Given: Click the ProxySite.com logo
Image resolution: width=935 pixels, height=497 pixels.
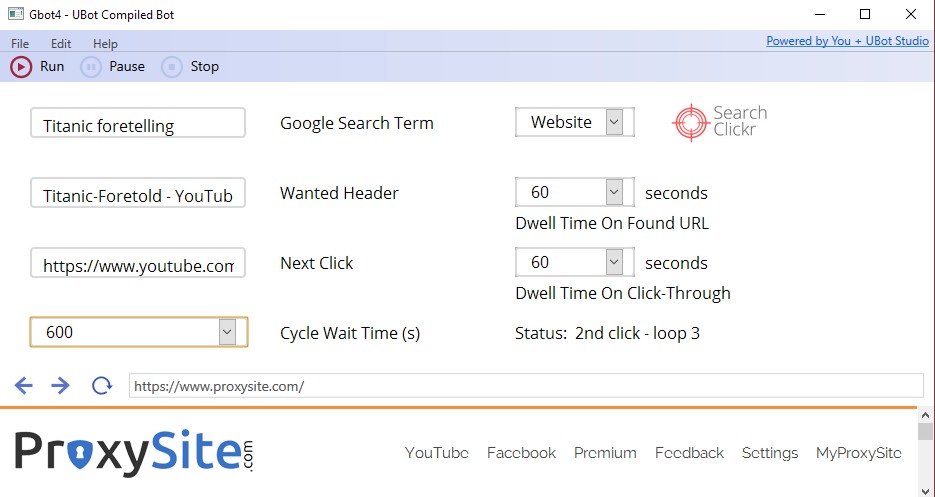Looking at the screenshot, I should [x=135, y=452].
